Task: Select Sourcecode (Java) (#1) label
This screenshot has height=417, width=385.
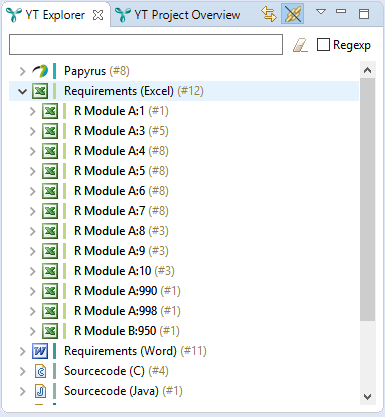Action: [x=123, y=391]
